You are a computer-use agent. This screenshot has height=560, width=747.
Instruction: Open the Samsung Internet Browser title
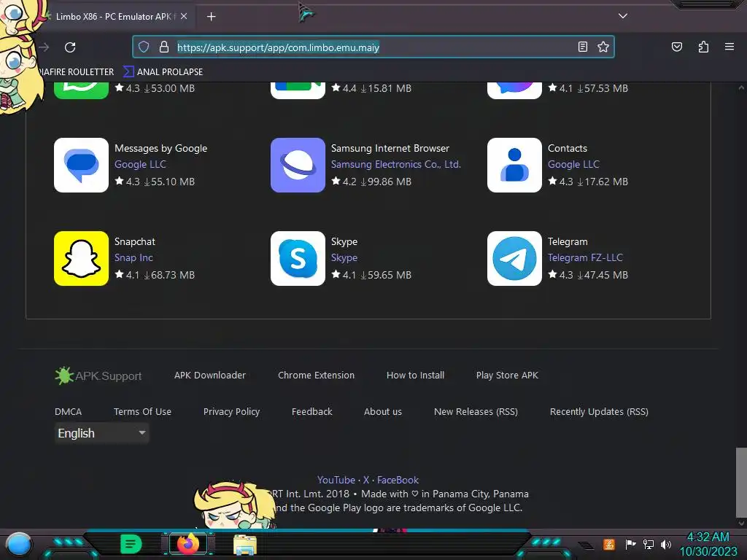pos(390,148)
